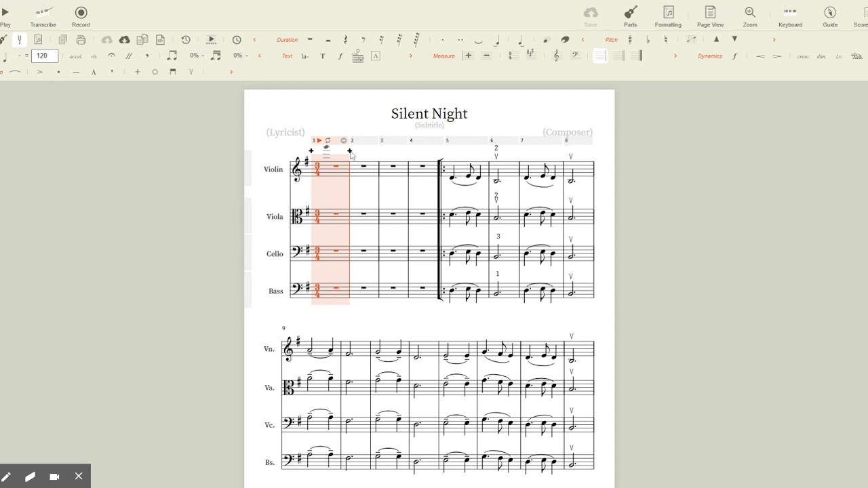Insert treble clef from Measure palette
The width and height of the screenshot is (868, 488).
[x=557, y=56]
